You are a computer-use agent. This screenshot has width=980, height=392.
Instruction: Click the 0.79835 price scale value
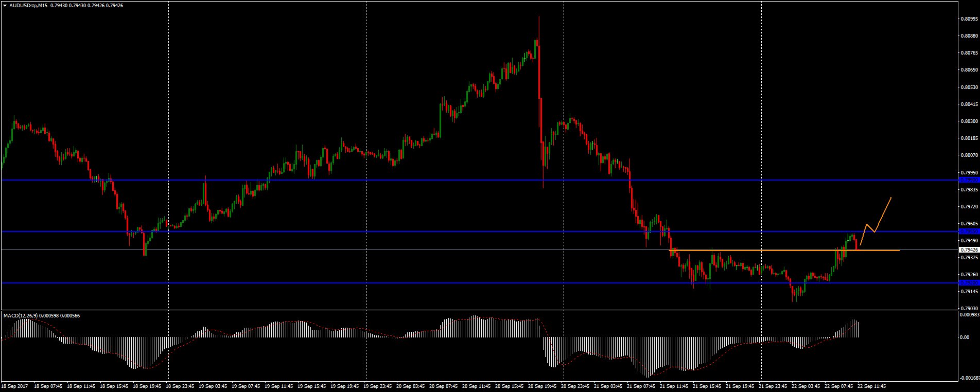point(969,189)
